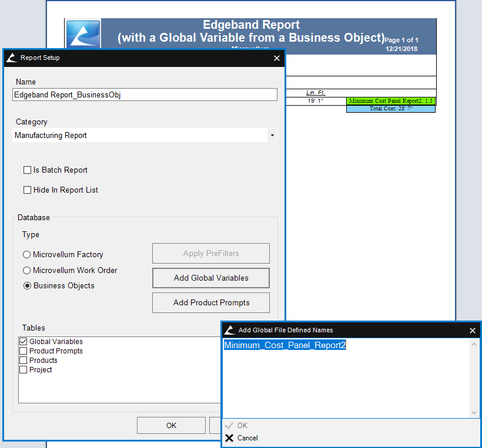Click the green Minimum Cost Panel Report2 cell
Screen dimensions: 482x448
click(x=391, y=101)
